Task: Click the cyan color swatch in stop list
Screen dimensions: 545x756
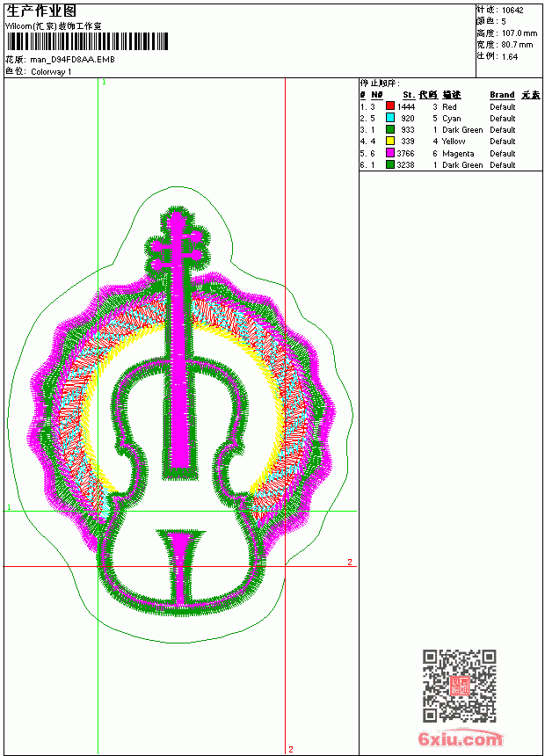Action: click(390, 118)
